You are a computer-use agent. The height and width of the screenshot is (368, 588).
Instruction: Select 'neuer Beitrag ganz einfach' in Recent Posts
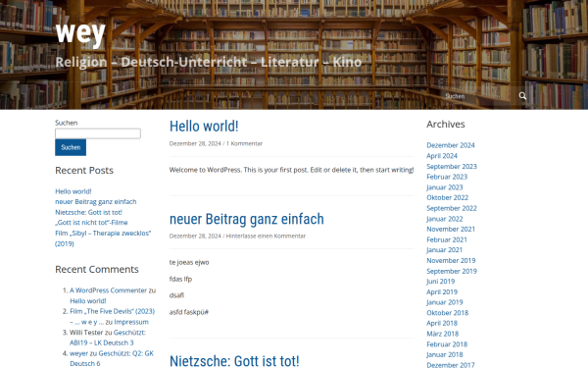96,201
